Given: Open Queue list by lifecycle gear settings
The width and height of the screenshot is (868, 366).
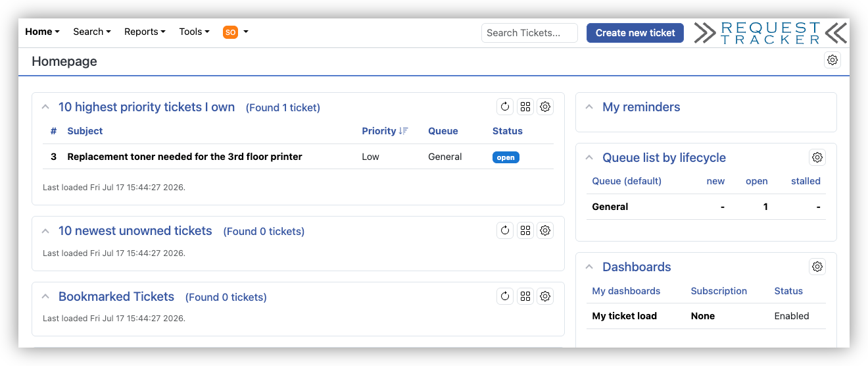Looking at the screenshot, I should tap(817, 157).
